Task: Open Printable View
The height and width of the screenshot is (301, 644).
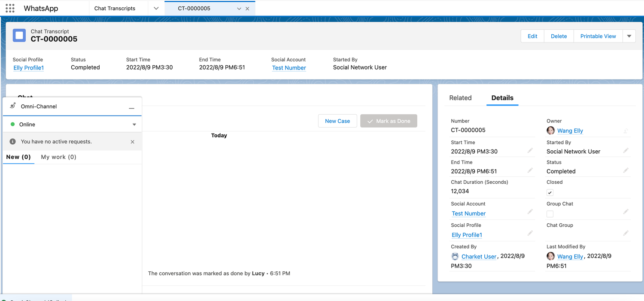Action: point(598,36)
